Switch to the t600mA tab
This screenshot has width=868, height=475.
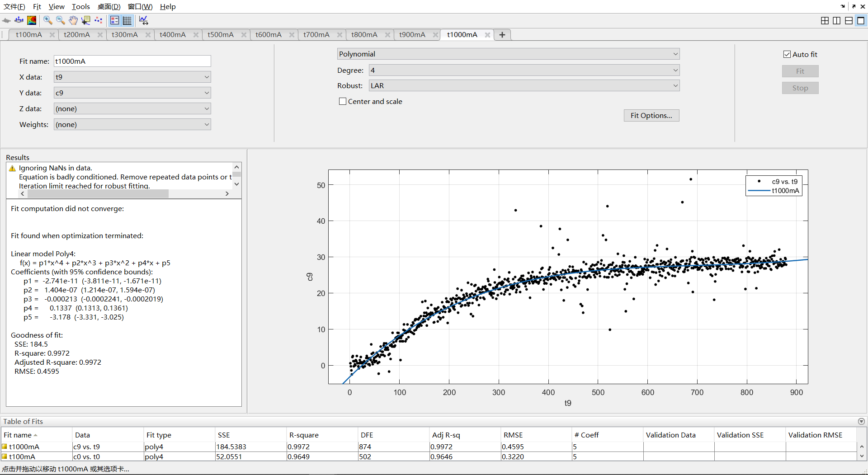pyautogui.click(x=269, y=35)
